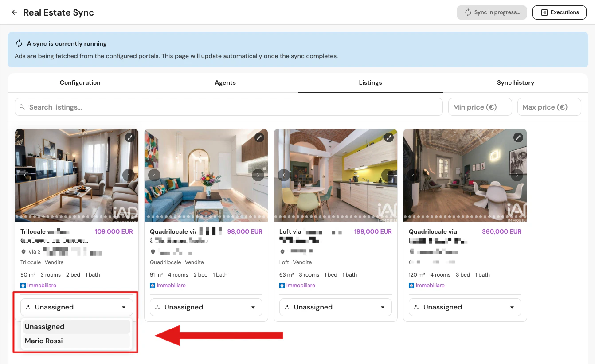
Task: Show next photo of the Trilocale listing
Action: 129,175
